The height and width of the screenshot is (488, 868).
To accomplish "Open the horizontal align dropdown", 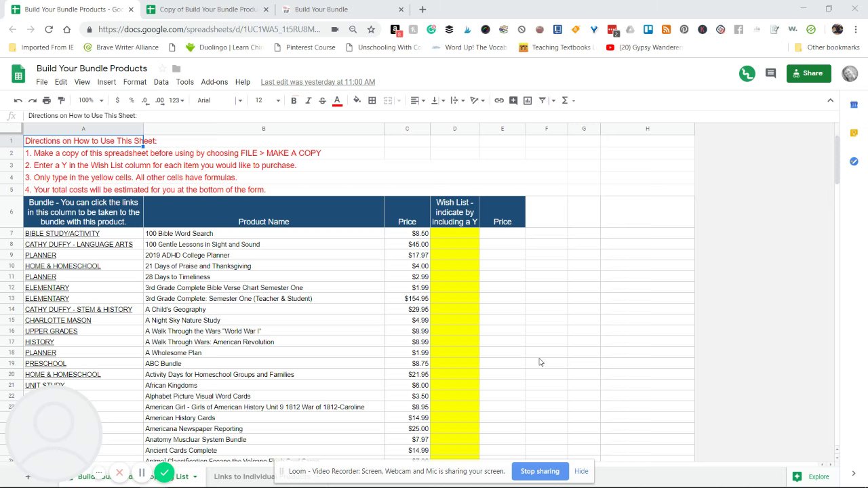I will [x=418, y=100].
